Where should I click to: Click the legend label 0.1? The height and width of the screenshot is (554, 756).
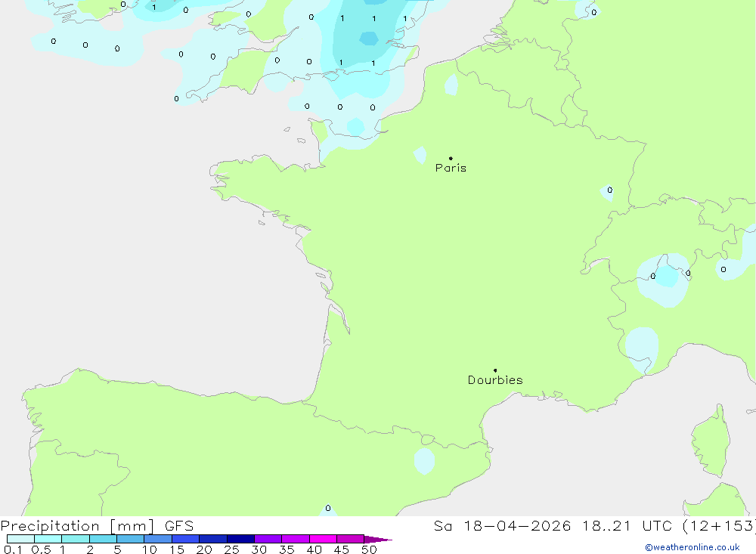point(13,549)
